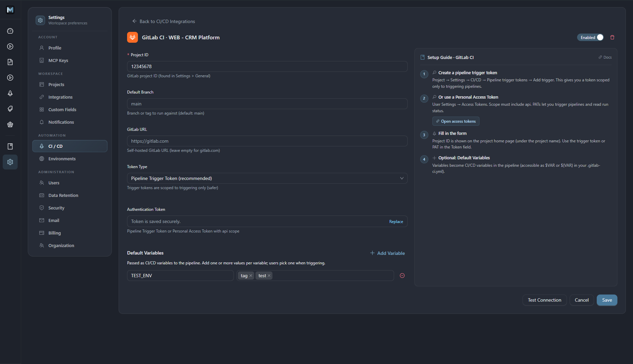Click the Security shield icon
633x364 pixels.
(x=42, y=208)
